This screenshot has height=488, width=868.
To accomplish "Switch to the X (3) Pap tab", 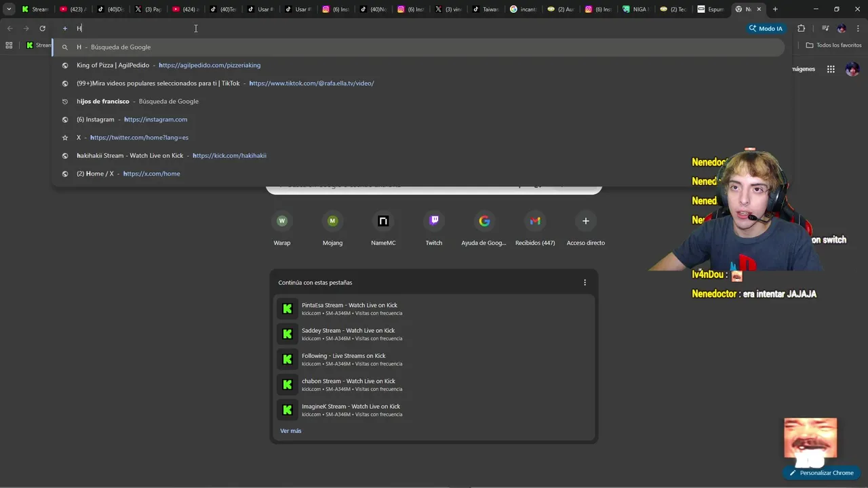I will point(148,9).
